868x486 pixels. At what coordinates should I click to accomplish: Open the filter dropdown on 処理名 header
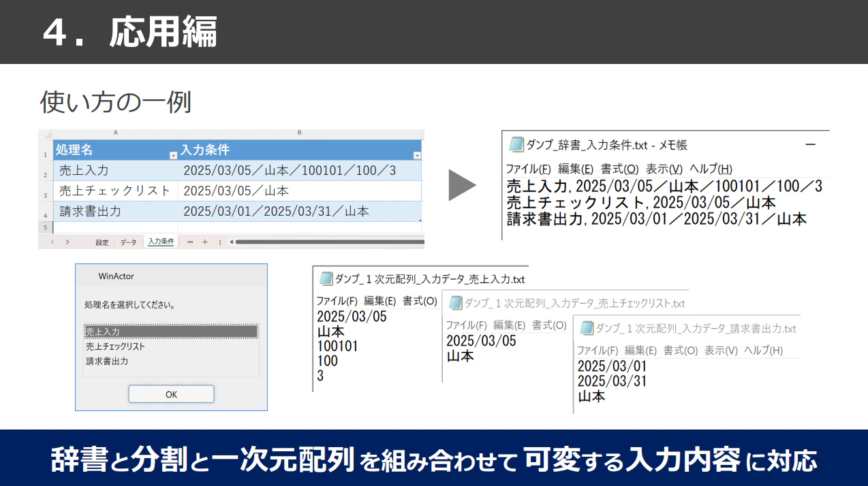172,156
